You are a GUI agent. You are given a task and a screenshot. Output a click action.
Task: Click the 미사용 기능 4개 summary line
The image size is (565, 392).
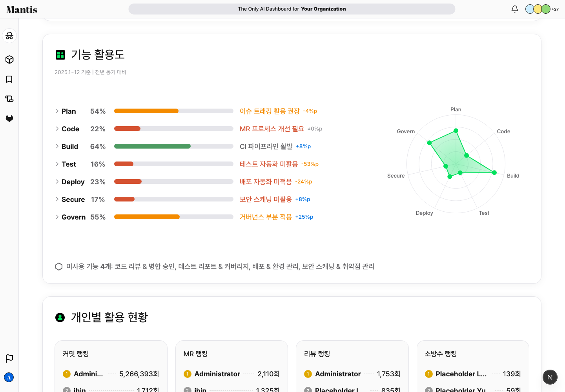[x=220, y=267]
